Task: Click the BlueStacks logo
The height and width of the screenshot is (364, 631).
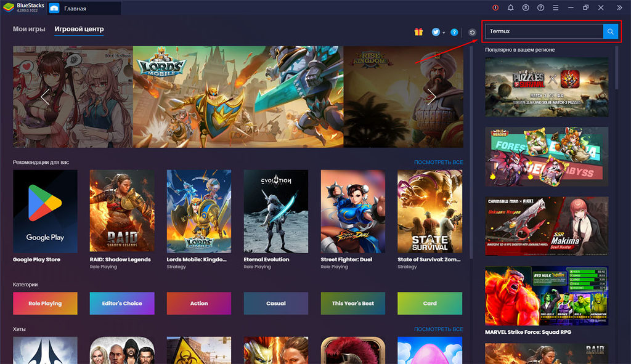Action: [x=9, y=7]
